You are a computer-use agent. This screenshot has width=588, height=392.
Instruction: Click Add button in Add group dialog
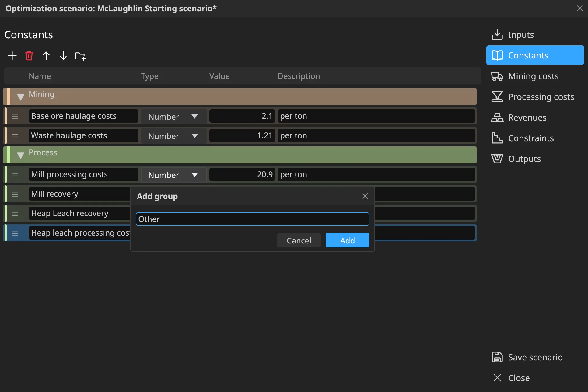point(347,240)
